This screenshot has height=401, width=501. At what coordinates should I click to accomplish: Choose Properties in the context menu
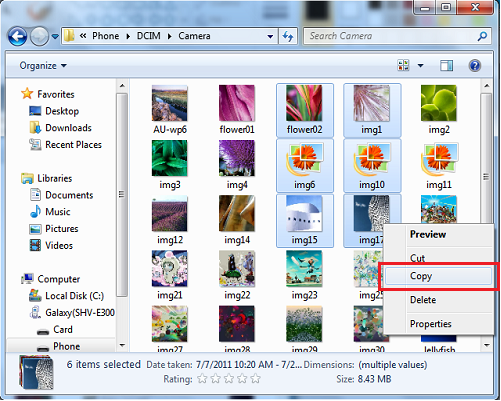tap(439, 324)
